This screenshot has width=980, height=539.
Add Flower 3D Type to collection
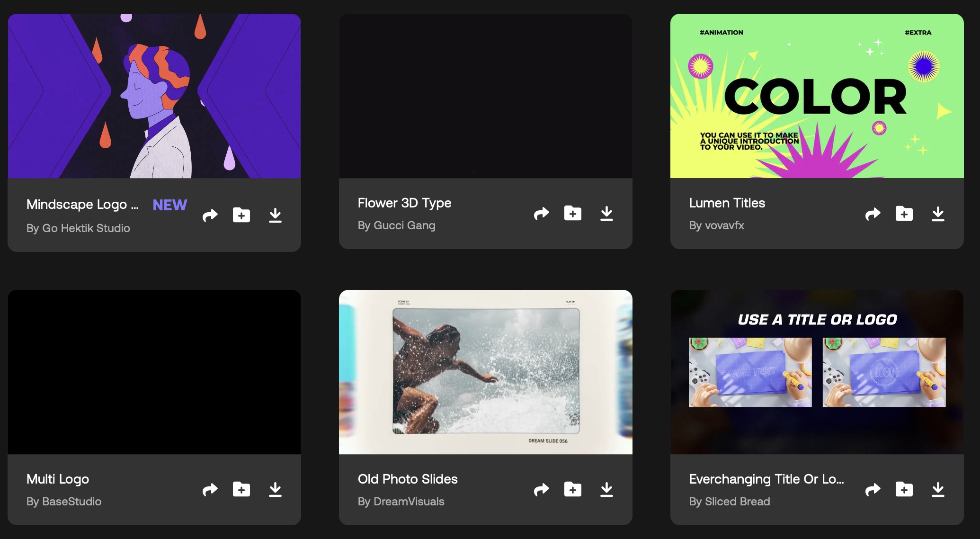(572, 214)
